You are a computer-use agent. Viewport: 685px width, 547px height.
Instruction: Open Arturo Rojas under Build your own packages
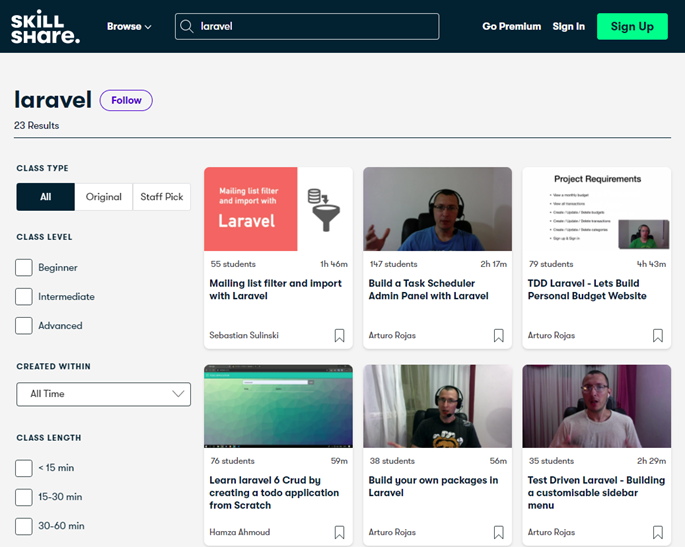pyautogui.click(x=392, y=532)
